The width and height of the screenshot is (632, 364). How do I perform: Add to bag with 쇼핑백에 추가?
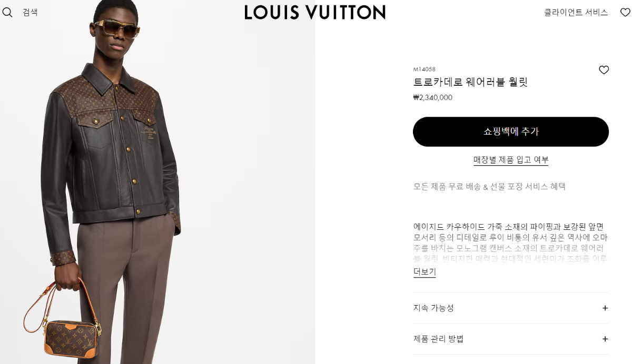(x=511, y=132)
